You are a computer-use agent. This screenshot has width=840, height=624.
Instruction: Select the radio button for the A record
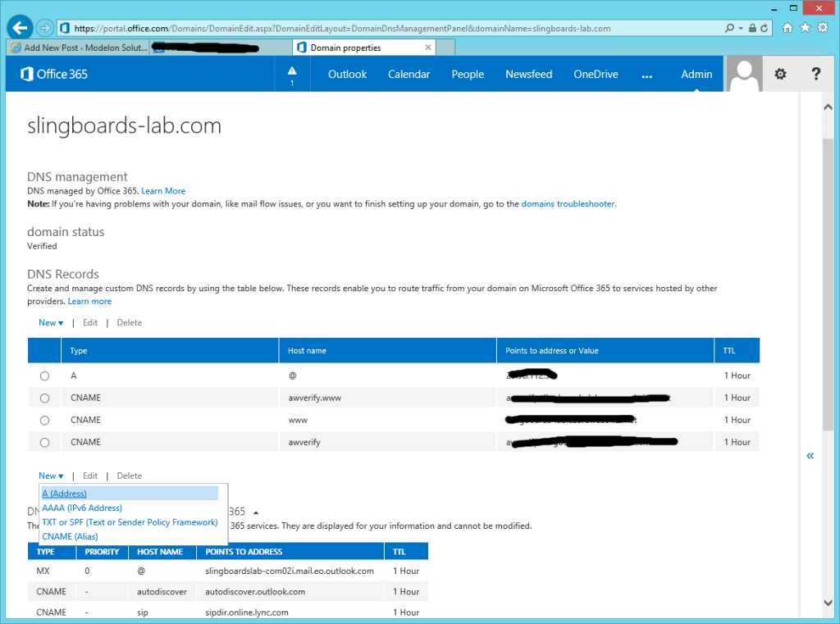pos(45,376)
